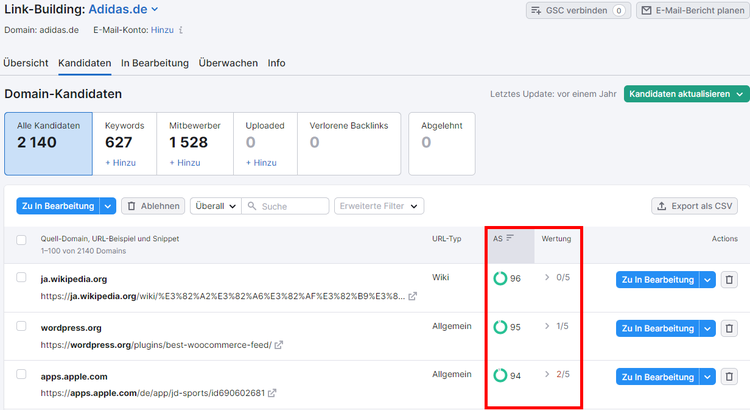The image size is (750, 410).
Task: Click the GSC verbinden button
Action: (x=578, y=11)
